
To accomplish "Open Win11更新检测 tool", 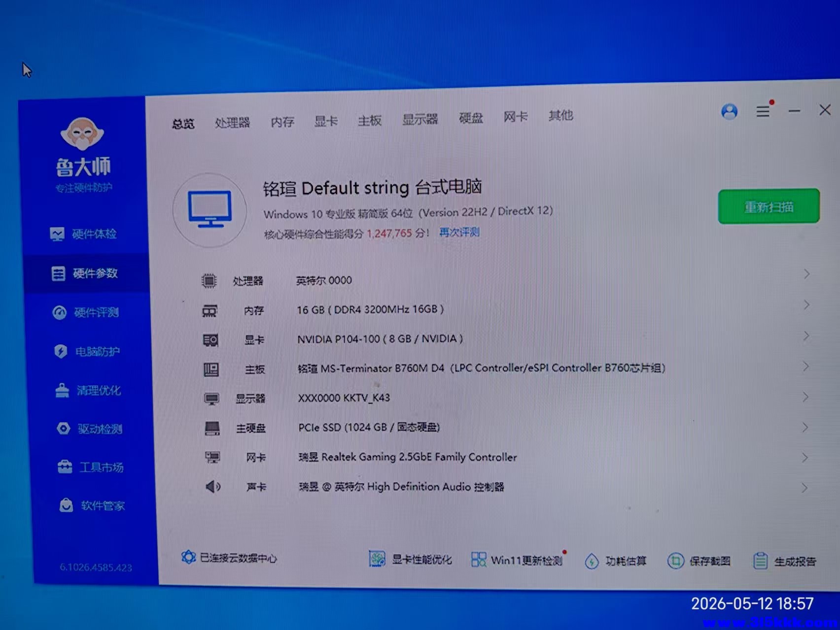I will (518, 560).
